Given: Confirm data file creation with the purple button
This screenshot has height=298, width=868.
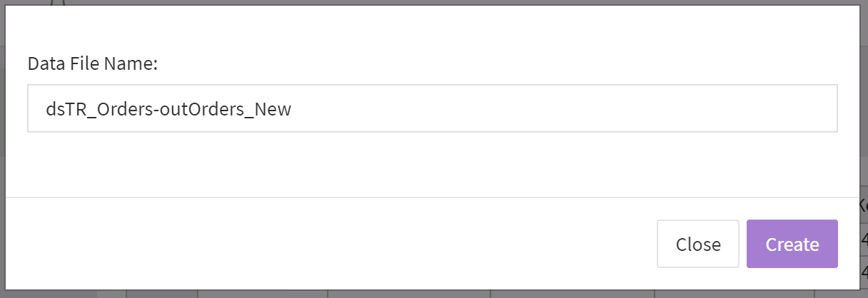Looking at the screenshot, I should pos(792,244).
